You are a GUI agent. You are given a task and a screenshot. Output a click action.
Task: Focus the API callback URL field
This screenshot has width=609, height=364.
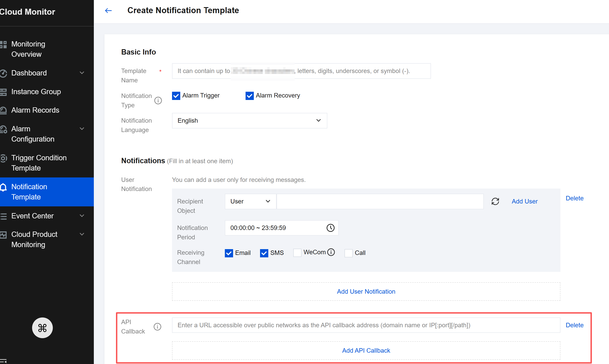366,325
